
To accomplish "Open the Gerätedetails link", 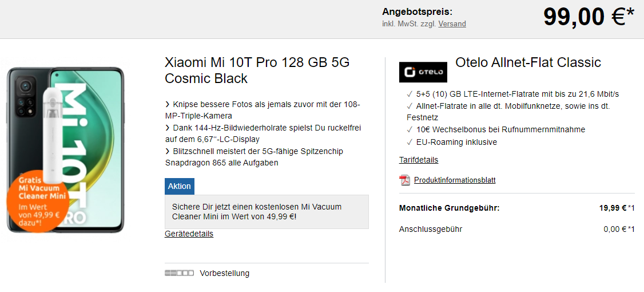I will 189,234.
